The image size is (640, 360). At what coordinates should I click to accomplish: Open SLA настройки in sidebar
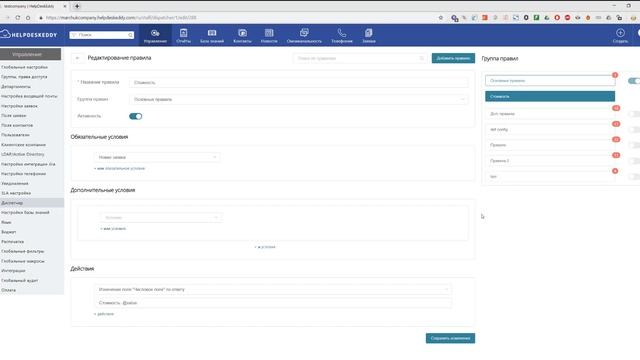tap(16, 193)
